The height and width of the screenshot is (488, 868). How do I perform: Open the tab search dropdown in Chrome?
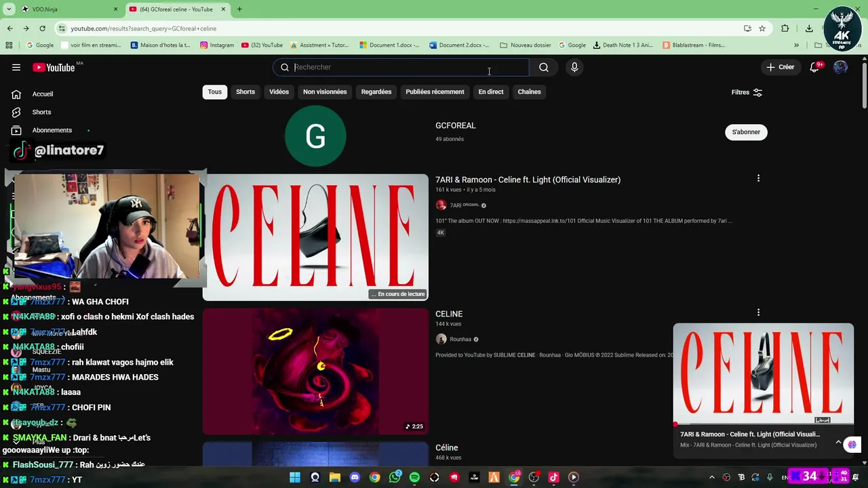tap(8, 9)
